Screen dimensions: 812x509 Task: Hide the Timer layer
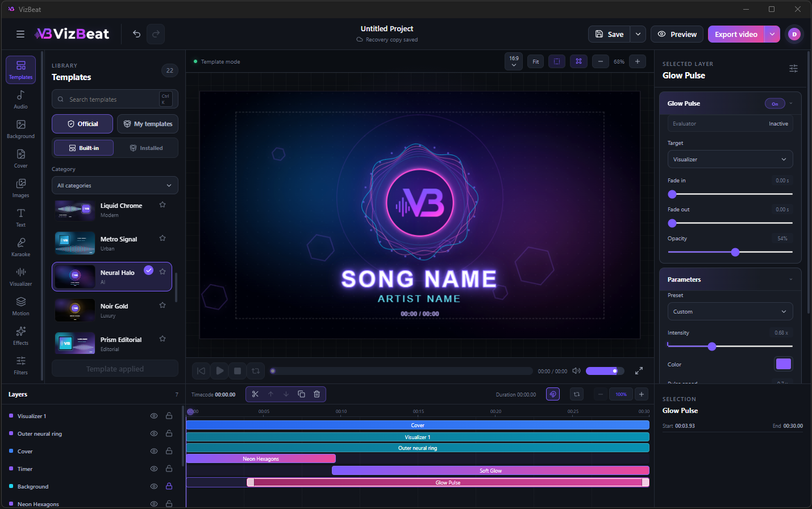154,469
